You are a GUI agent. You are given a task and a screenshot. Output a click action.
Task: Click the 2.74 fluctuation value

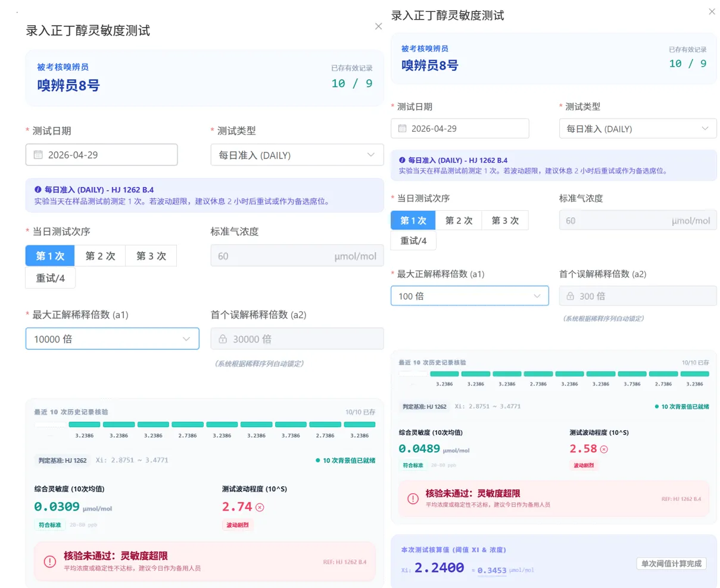tap(237, 507)
